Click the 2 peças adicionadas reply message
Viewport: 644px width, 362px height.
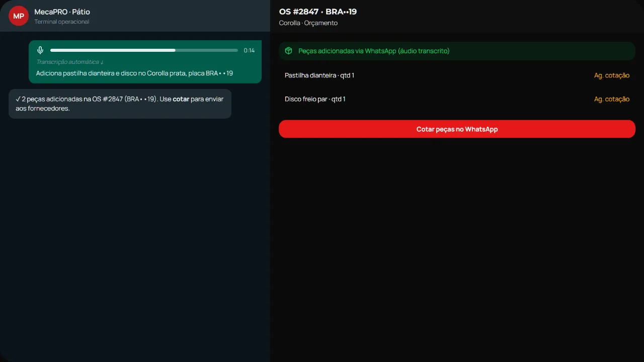[120, 104]
